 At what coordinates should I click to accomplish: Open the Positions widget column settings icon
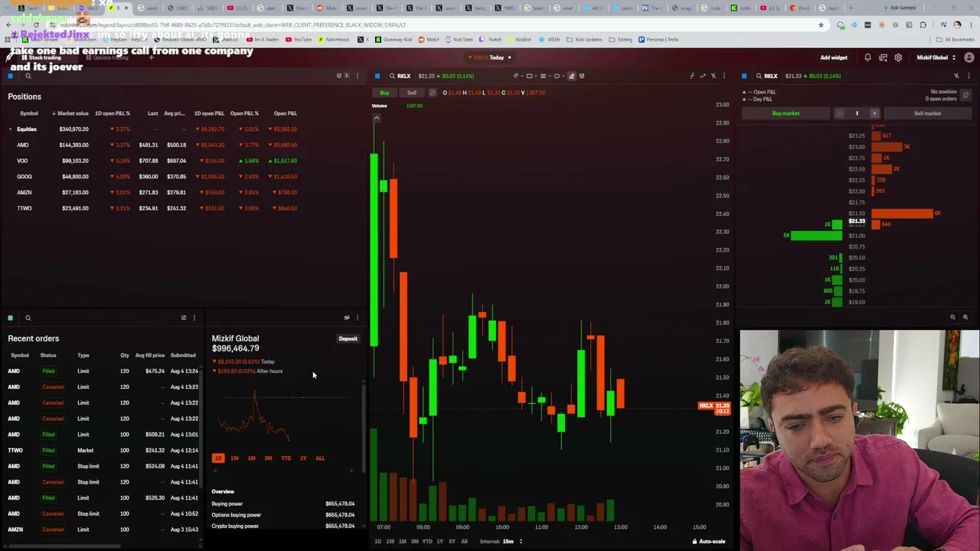(340, 76)
